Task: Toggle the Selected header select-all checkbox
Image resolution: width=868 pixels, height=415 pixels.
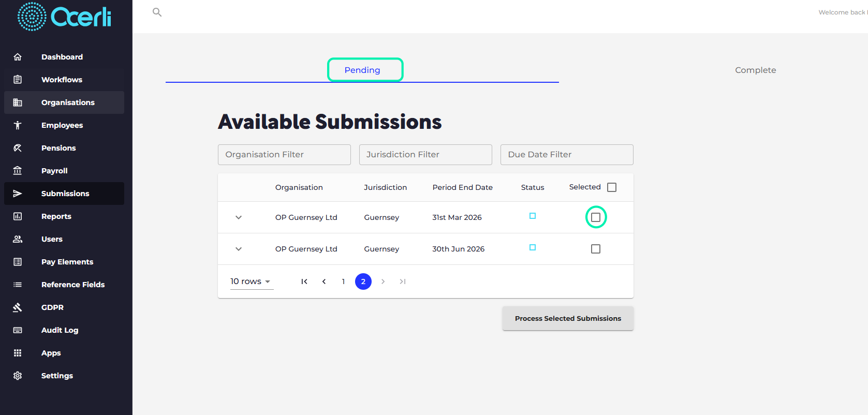Action: [612, 187]
